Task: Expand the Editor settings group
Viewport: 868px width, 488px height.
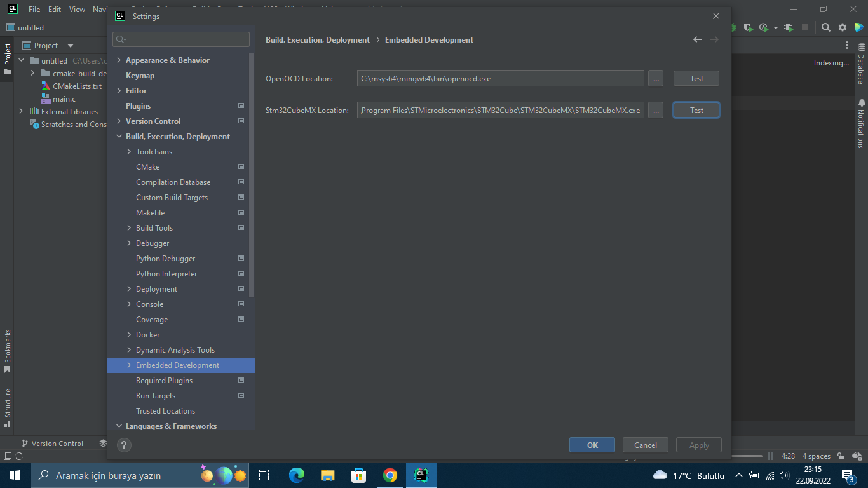Action: pos(119,91)
